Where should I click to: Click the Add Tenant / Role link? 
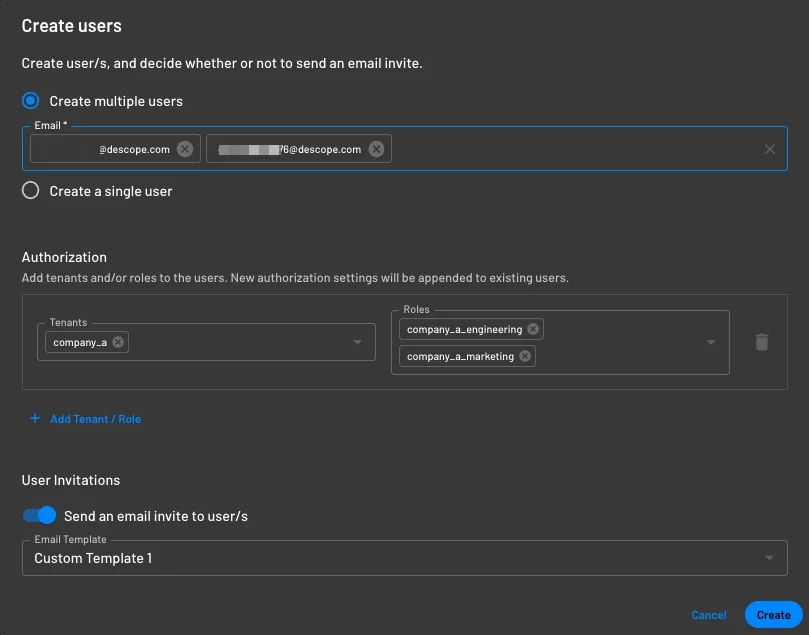pos(95,419)
